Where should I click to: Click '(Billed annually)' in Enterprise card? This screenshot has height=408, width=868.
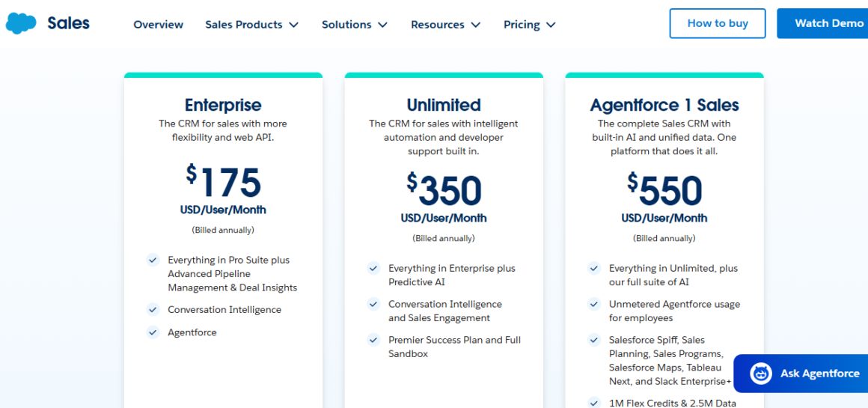[x=223, y=230]
